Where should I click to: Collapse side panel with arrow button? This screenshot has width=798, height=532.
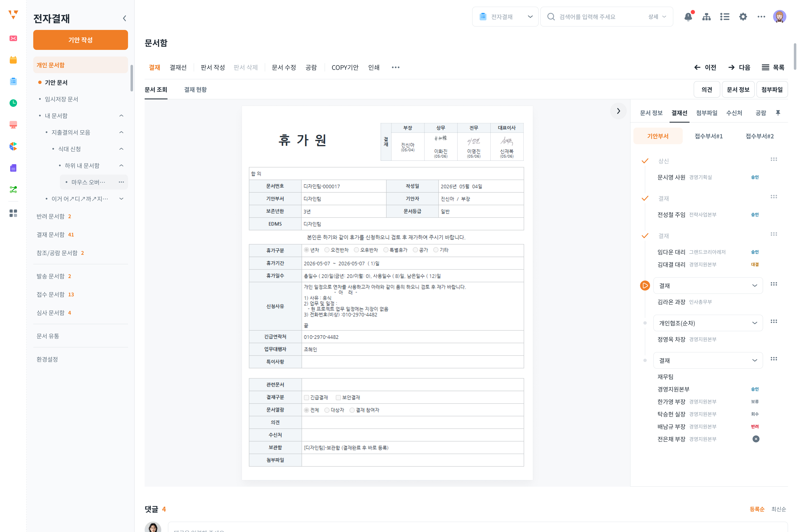[x=618, y=111]
